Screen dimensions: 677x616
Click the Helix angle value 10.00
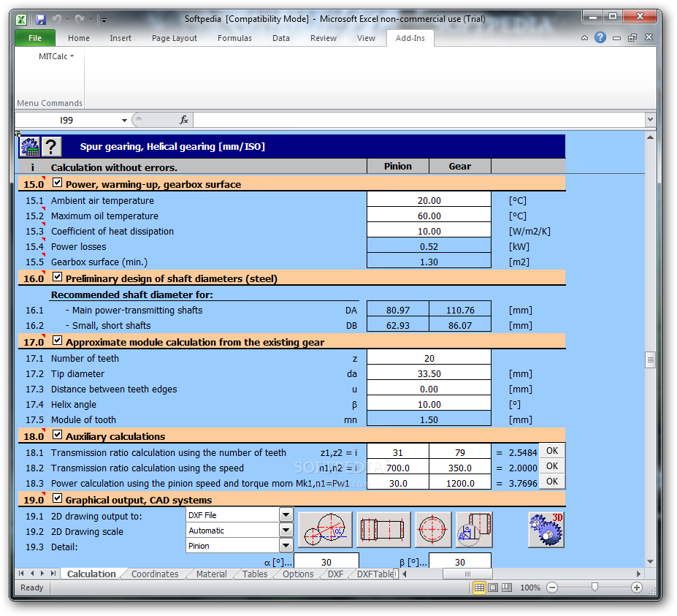tap(429, 404)
